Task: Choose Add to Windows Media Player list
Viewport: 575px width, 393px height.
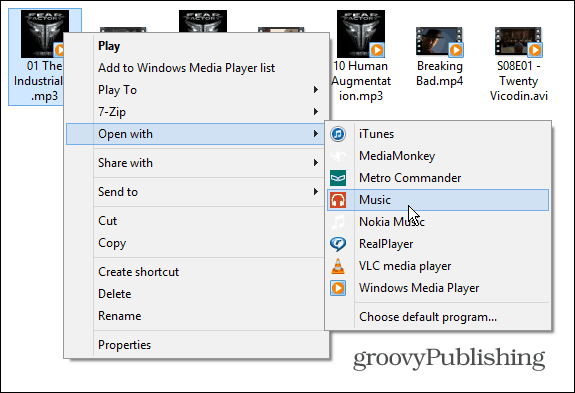Action: [186, 68]
